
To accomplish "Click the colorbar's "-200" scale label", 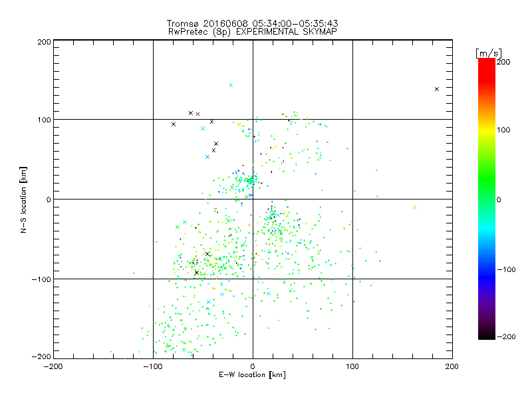I will pyautogui.click(x=506, y=336).
